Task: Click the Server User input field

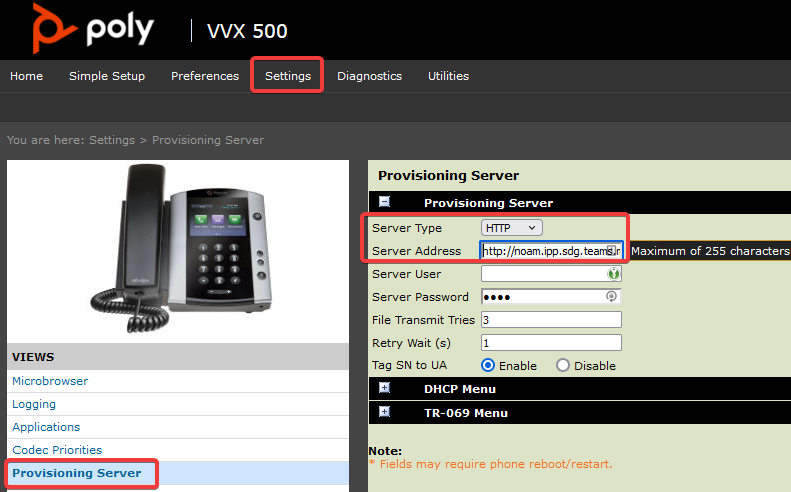Action: 551,274
